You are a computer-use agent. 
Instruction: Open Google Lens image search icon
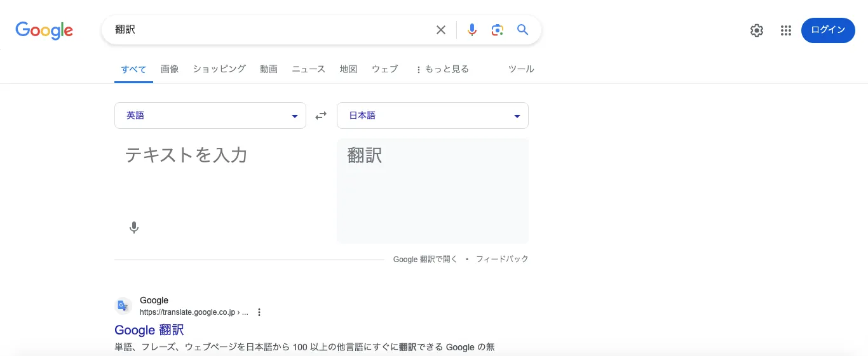point(497,30)
